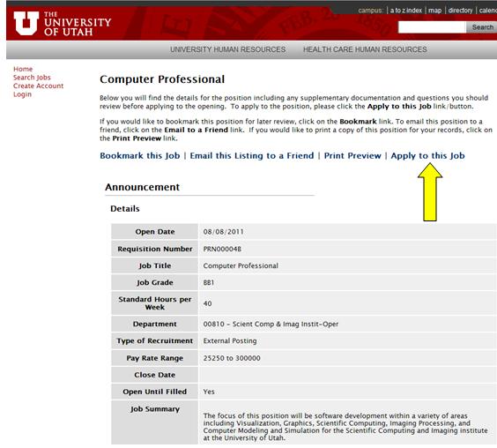This screenshot has height=448, width=497.
Task: Select the hours value 40
Action: point(207,303)
